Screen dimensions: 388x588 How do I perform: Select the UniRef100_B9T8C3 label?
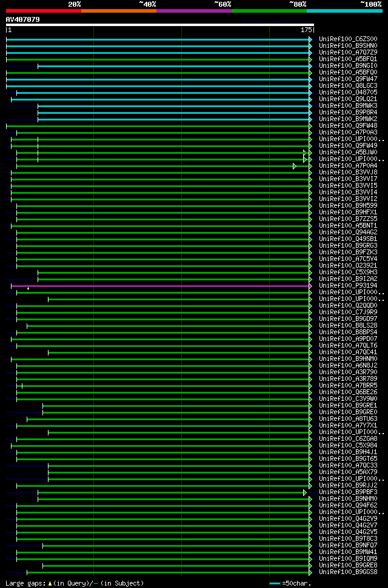(x=348, y=538)
